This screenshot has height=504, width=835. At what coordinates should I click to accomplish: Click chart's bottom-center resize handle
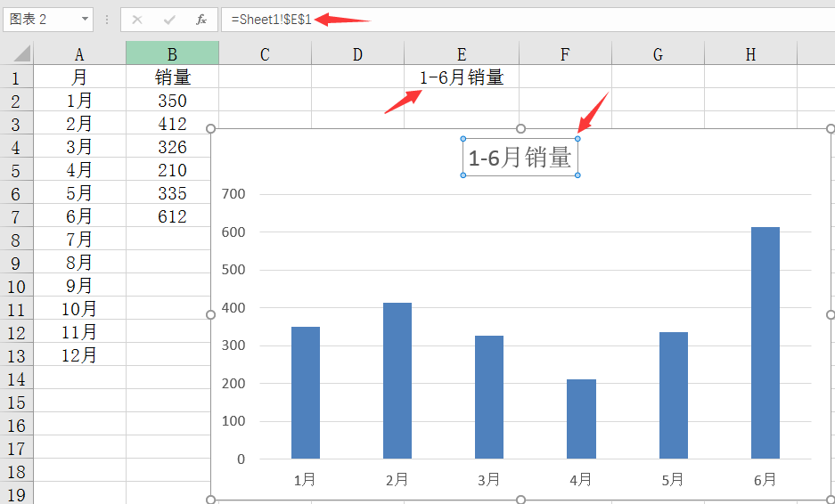tap(520, 500)
